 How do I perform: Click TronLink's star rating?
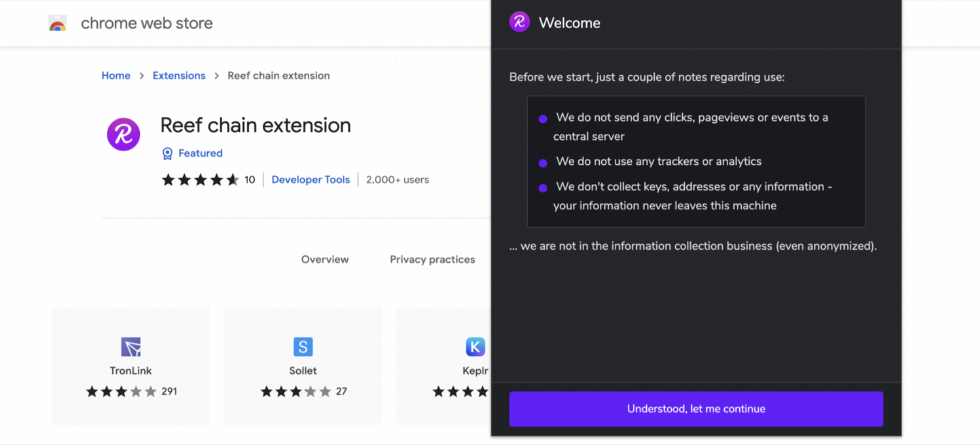[121, 392]
